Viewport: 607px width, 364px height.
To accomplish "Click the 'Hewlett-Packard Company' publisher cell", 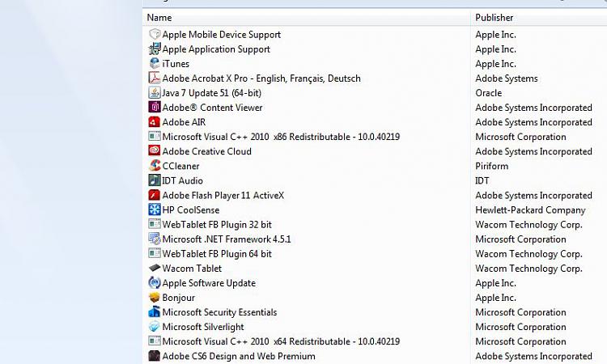I will pos(530,210).
